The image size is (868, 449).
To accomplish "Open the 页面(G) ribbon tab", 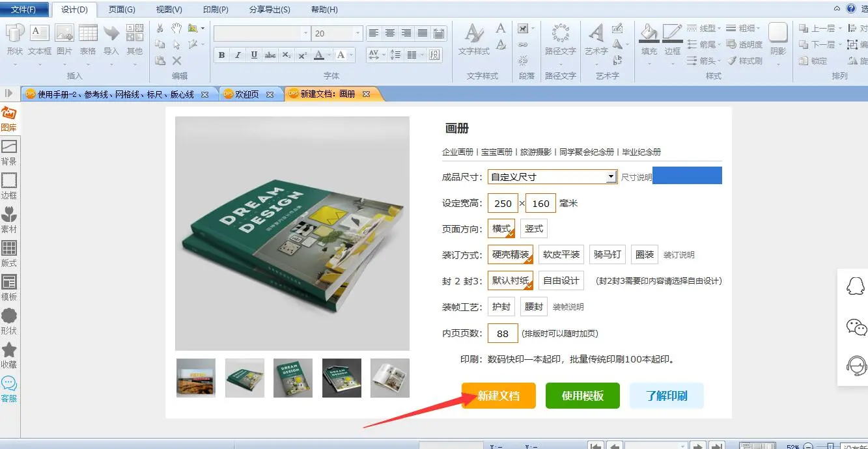I will coord(121,10).
